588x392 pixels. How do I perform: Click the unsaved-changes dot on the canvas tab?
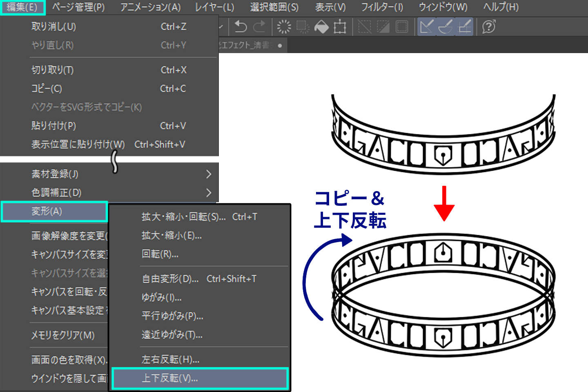click(x=279, y=45)
